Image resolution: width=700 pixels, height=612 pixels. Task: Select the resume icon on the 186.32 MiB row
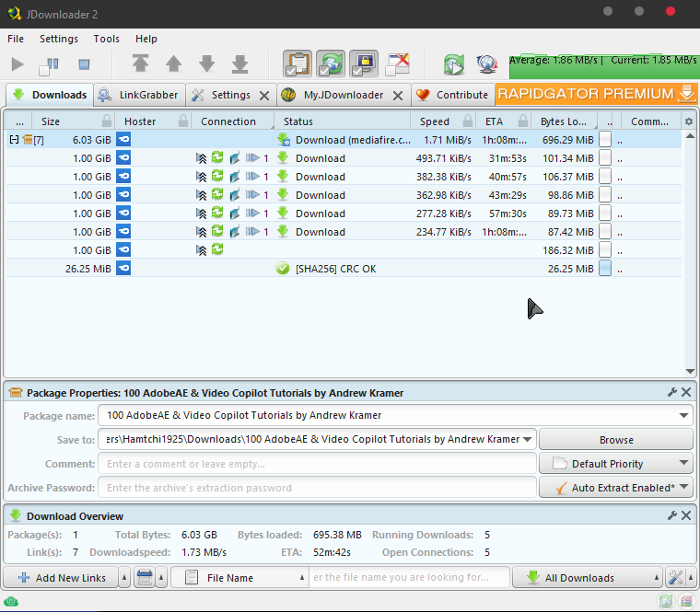pos(217,248)
